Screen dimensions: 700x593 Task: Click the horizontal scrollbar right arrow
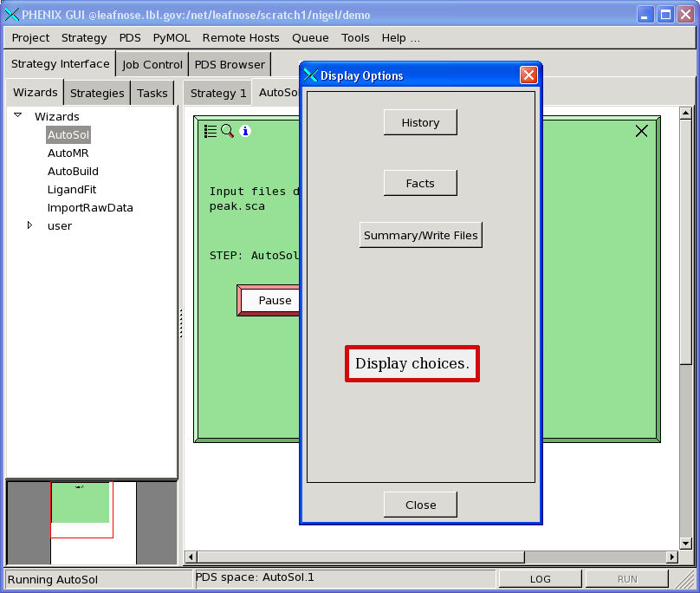(671, 557)
